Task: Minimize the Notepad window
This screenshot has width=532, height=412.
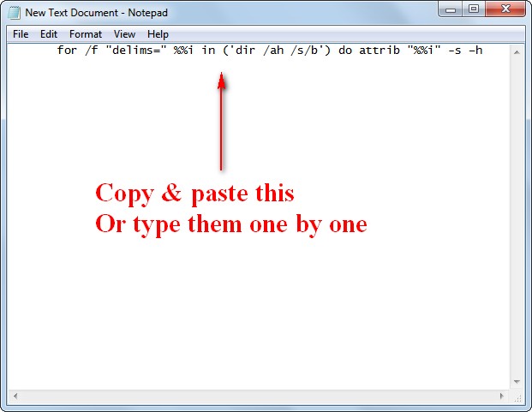Action: [451, 9]
